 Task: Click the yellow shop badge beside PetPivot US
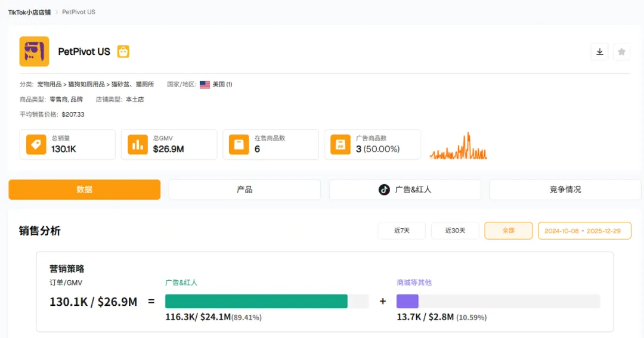pyautogui.click(x=123, y=52)
